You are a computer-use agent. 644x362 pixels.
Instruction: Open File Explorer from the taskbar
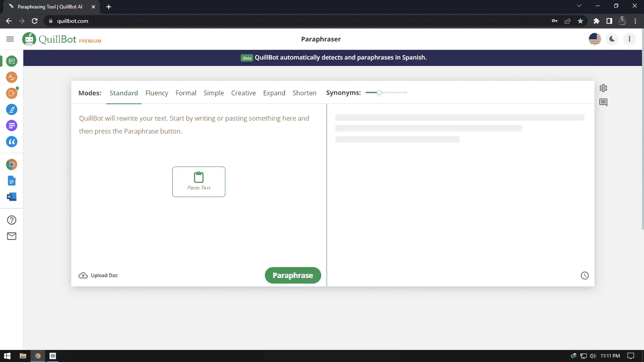point(23,356)
